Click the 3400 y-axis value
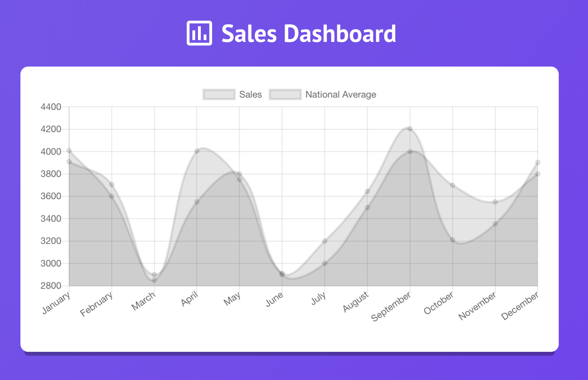The image size is (588, 380). point(51,219)
